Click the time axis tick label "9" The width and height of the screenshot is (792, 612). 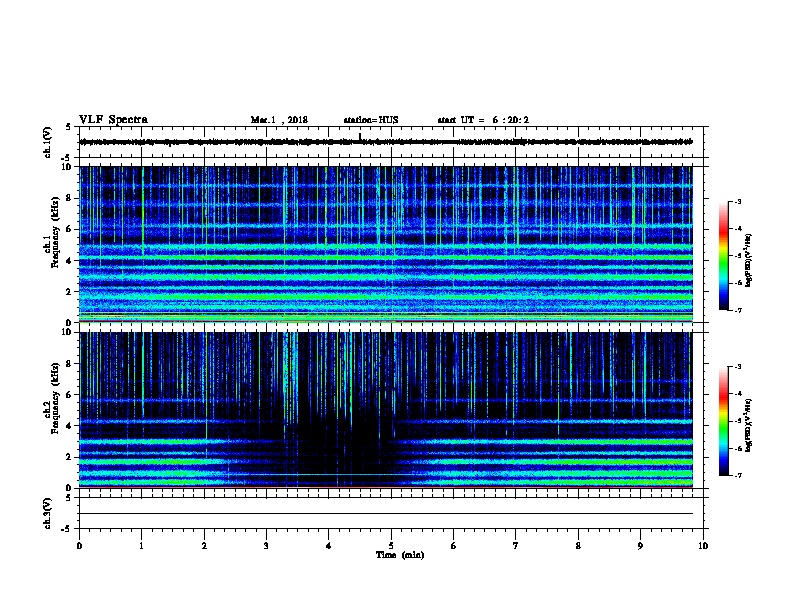(x=640, y=546)
